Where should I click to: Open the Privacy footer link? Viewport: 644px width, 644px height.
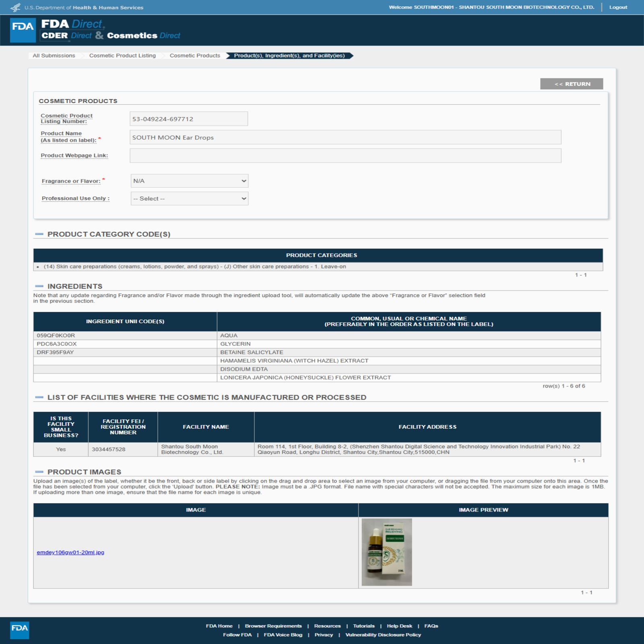coord(324,635)
